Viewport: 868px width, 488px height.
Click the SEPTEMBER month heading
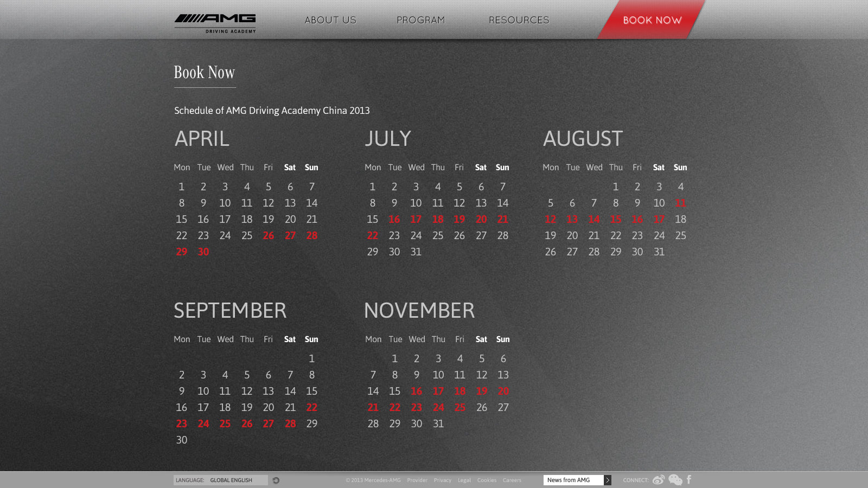230,311
